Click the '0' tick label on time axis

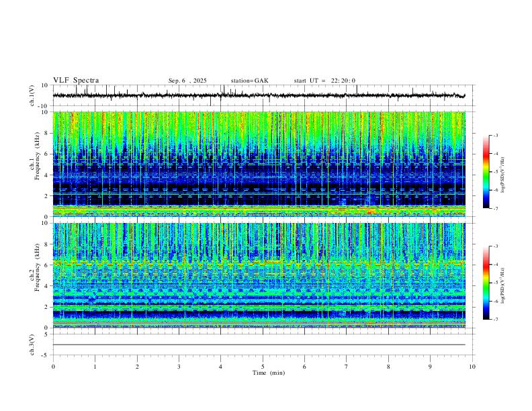pyautogui.click(x=53, y=367)
